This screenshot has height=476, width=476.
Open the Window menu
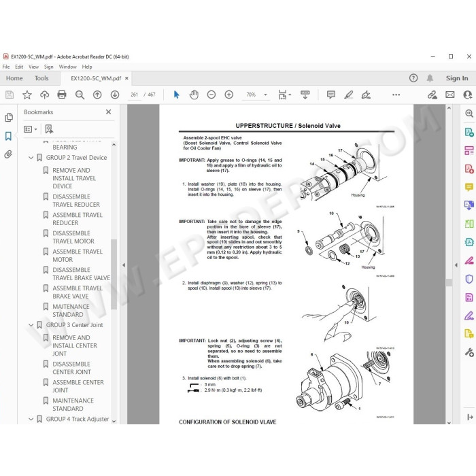pos(67,67)
